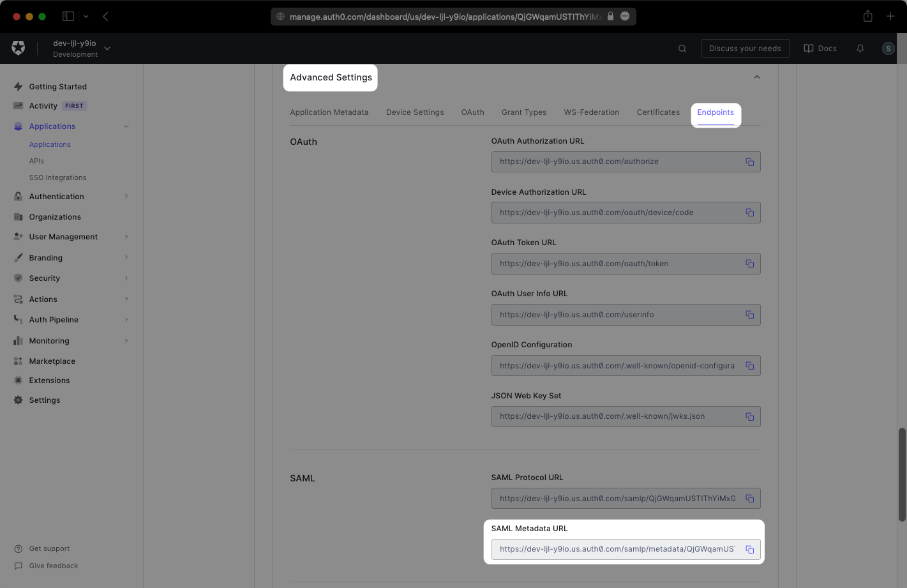The height and width of the screenshot is (588, 907).
Task: Expand the User Management section
Action: pos(62,236)
